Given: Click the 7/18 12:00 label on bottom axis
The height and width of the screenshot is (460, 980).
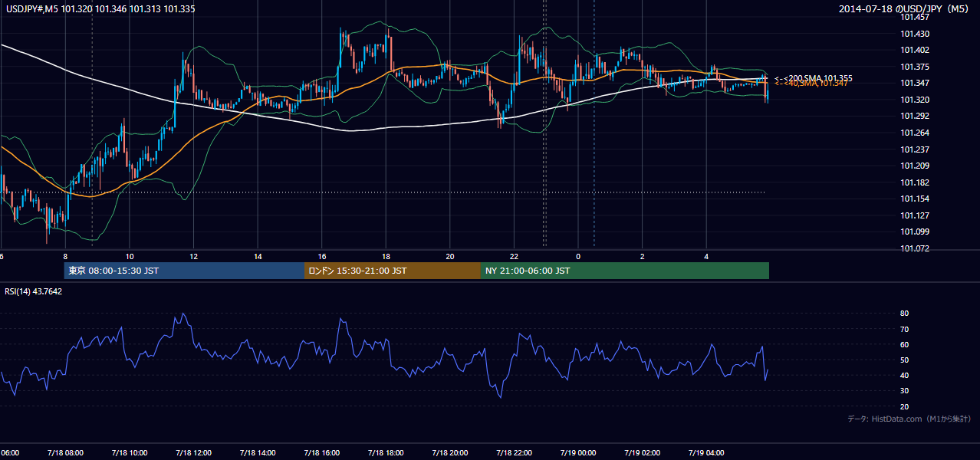Looking at the screenshot, I should tap(192, 452).
